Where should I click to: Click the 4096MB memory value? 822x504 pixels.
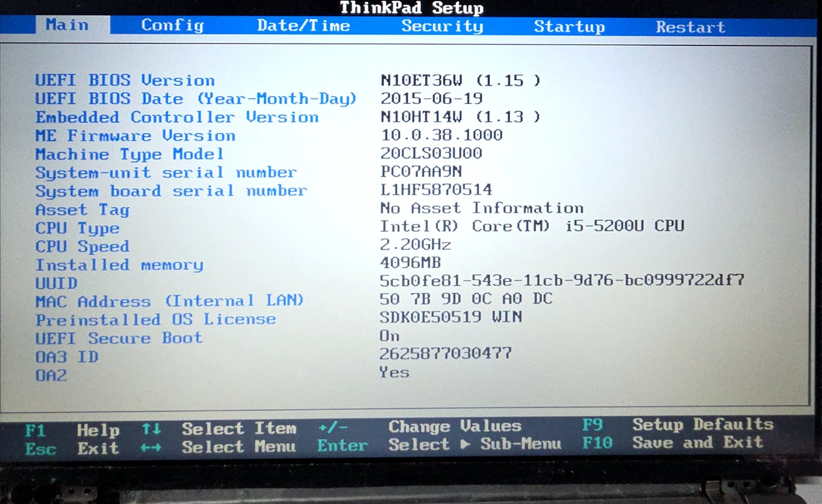[x=410, y=263]
